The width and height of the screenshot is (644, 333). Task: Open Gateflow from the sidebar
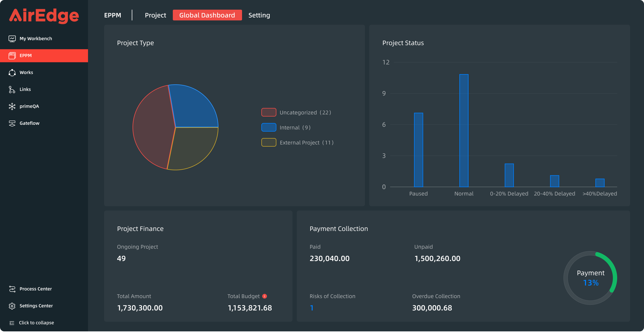point(44,123)
